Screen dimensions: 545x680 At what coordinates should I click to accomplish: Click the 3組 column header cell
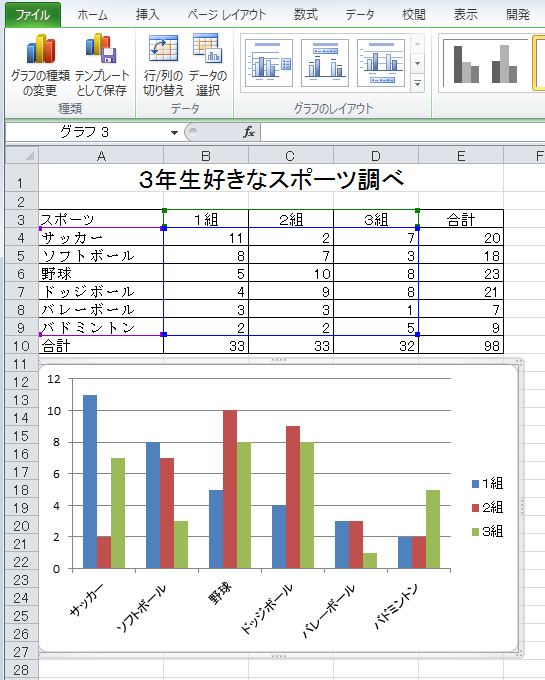point(376,219)
